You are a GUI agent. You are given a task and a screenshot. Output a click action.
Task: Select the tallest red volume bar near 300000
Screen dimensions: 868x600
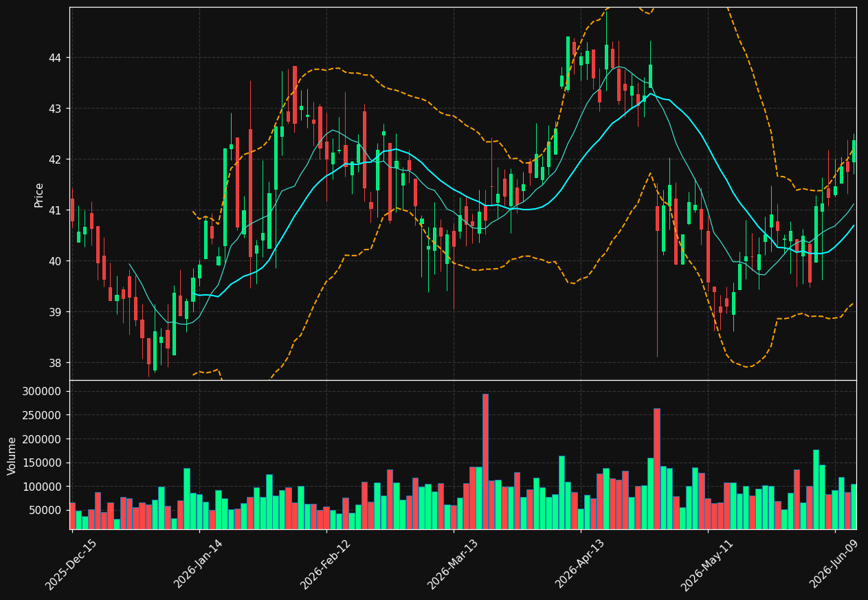point(485,461)
